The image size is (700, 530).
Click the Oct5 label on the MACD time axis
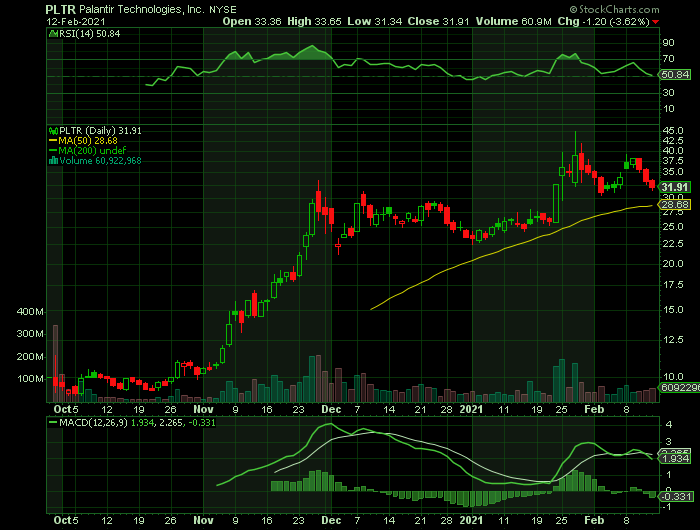coord(66,520)
